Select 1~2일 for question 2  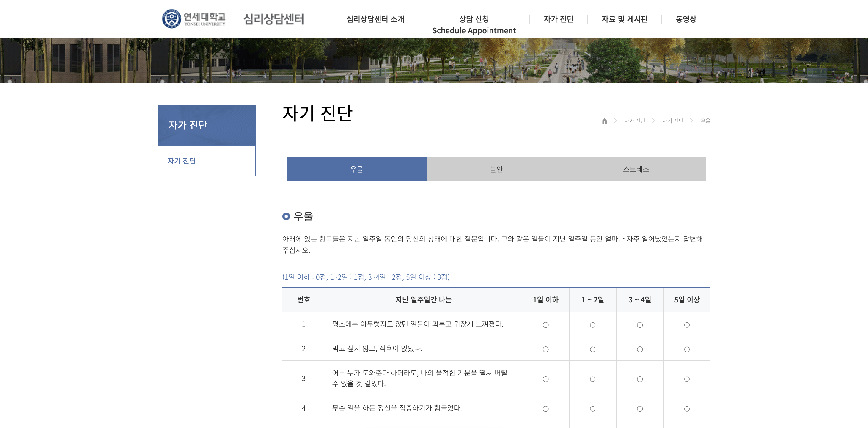(593, 349)
